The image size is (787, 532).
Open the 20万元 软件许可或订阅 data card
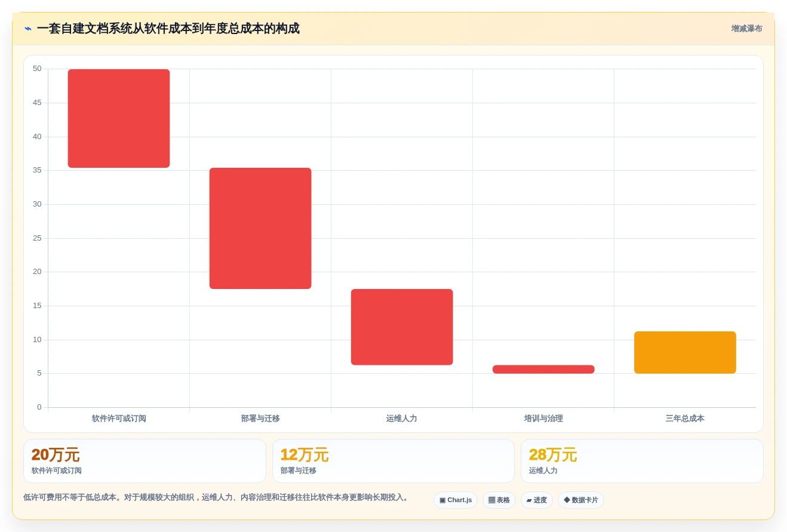click(x=145, y=461)
